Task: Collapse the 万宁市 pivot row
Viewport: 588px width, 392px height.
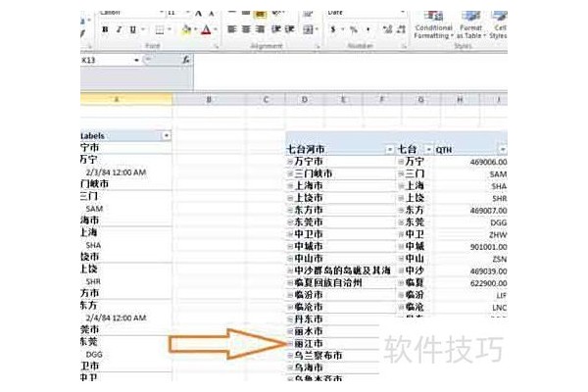Action: (290, 162)
